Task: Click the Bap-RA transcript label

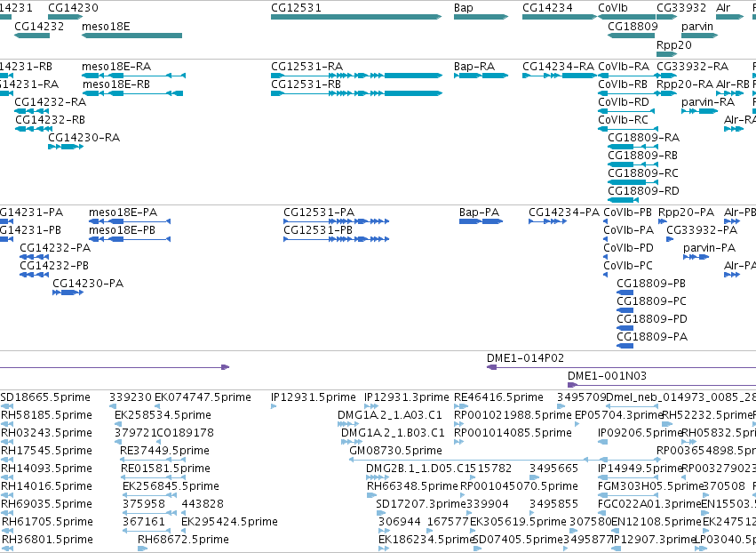Action: (x=474, y=66)
